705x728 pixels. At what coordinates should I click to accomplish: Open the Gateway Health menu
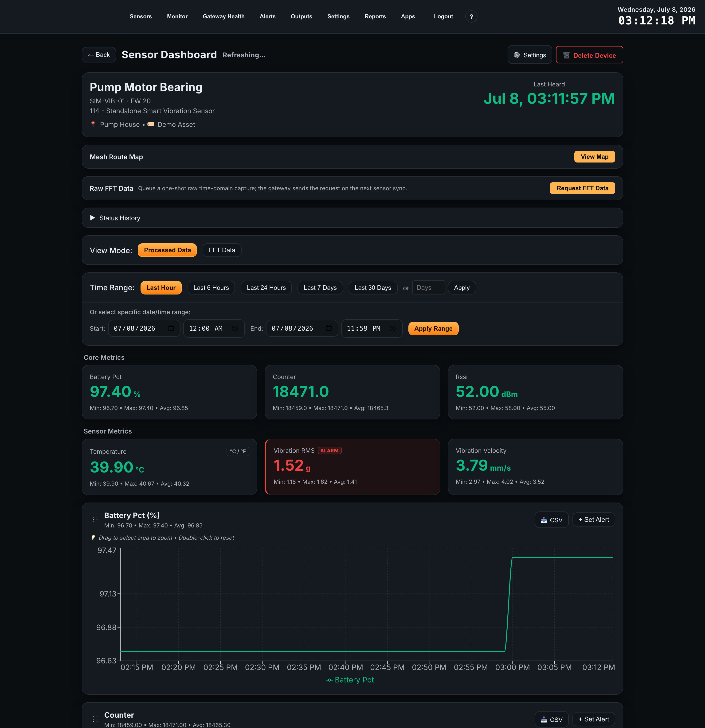223,16
